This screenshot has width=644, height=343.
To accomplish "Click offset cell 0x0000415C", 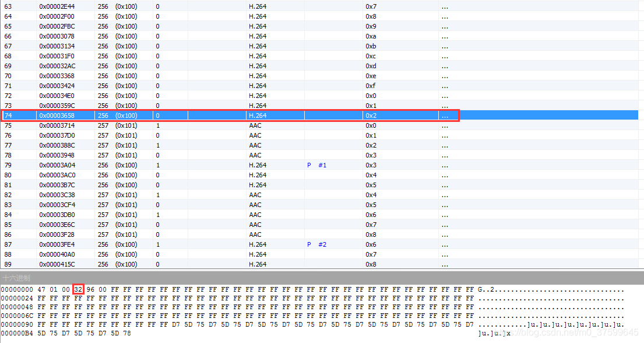I will [x=57, y=264].
